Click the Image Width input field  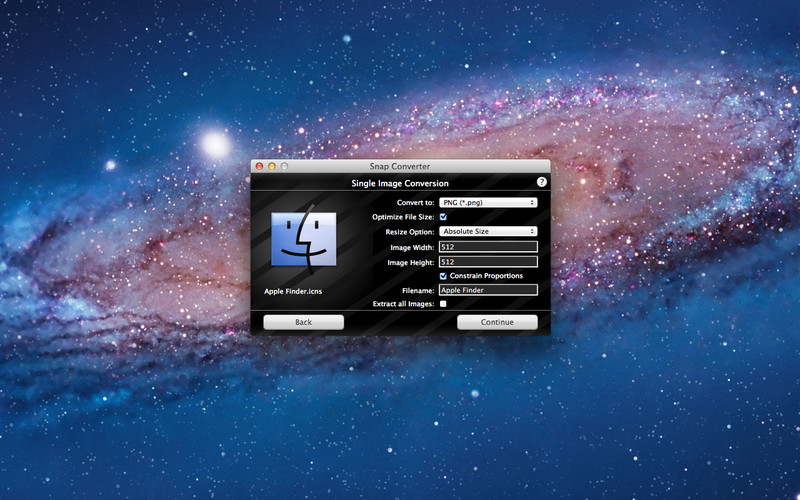tap(488, 246)
